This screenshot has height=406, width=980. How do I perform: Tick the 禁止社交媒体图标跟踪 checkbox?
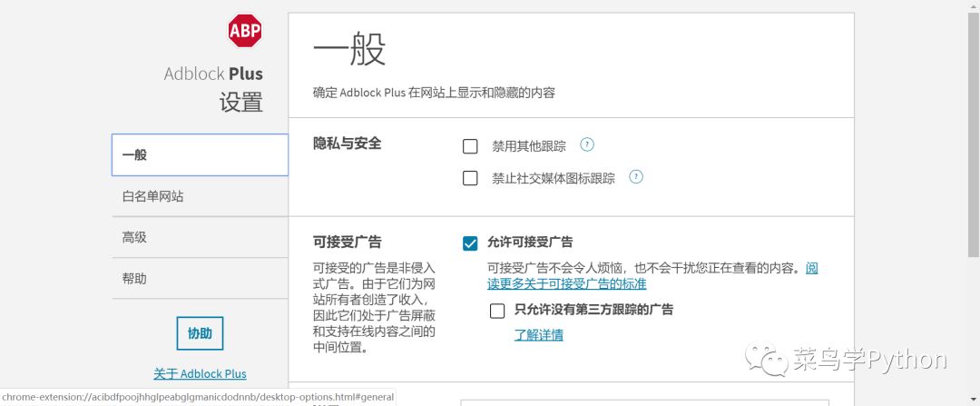[470, 178]
